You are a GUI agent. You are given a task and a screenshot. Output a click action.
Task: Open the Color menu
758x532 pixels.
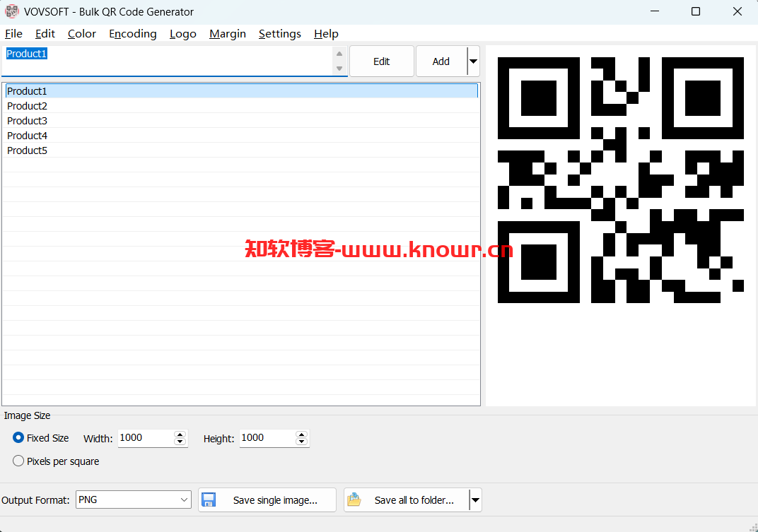point(82,34)
